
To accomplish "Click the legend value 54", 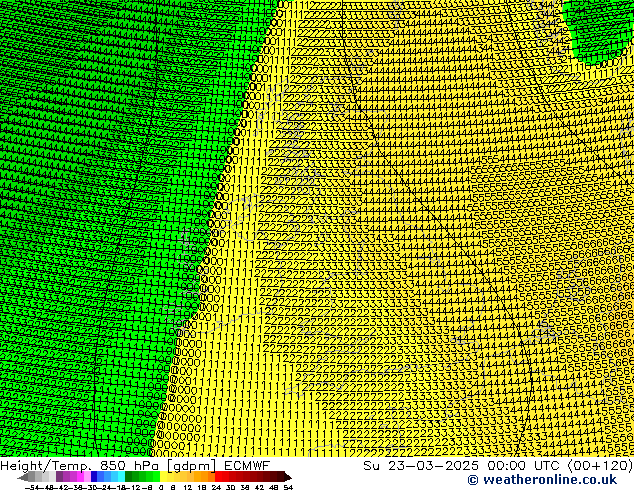I will [288, 487].
